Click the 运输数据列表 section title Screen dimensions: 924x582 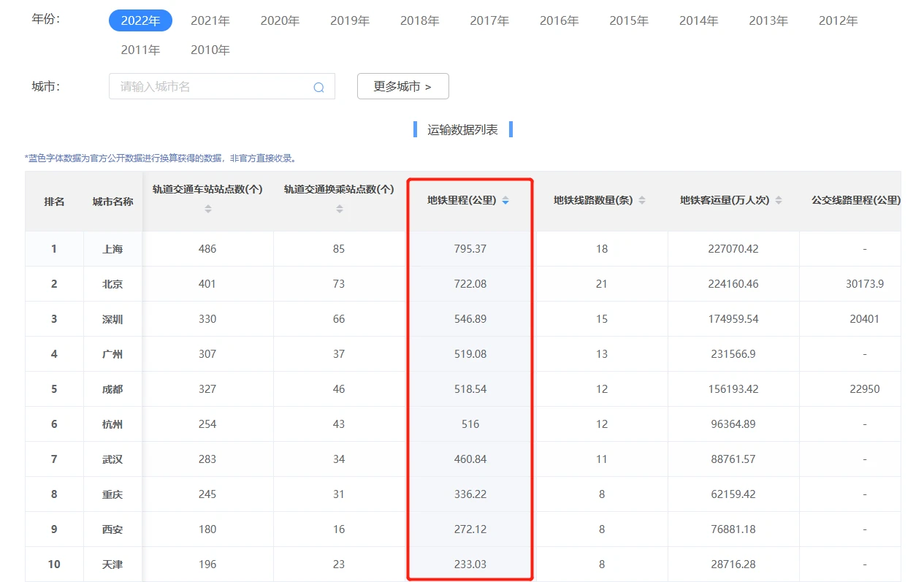click(x=463, y=130)
